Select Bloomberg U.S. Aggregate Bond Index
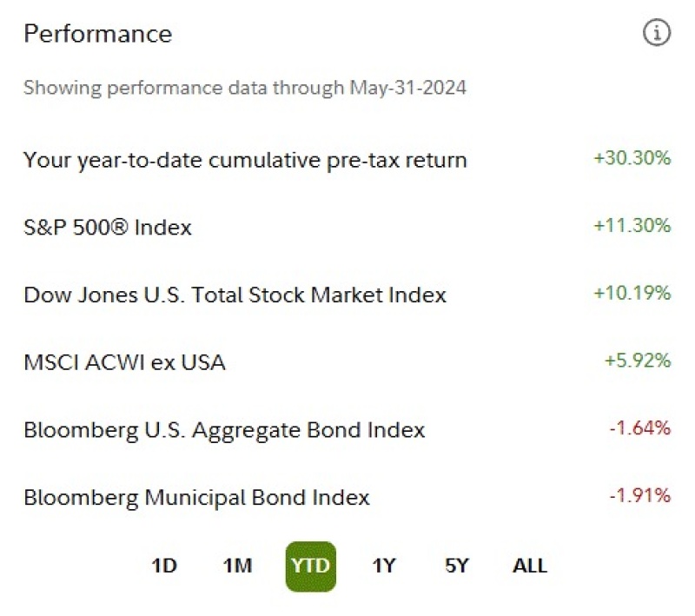Image resolution: width=695 pixels, height=616 pixels. [x=224, y=430]
